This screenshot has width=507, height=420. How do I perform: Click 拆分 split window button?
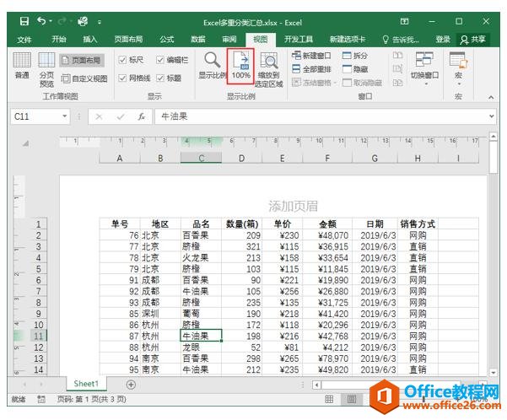(x=354, y=56)
